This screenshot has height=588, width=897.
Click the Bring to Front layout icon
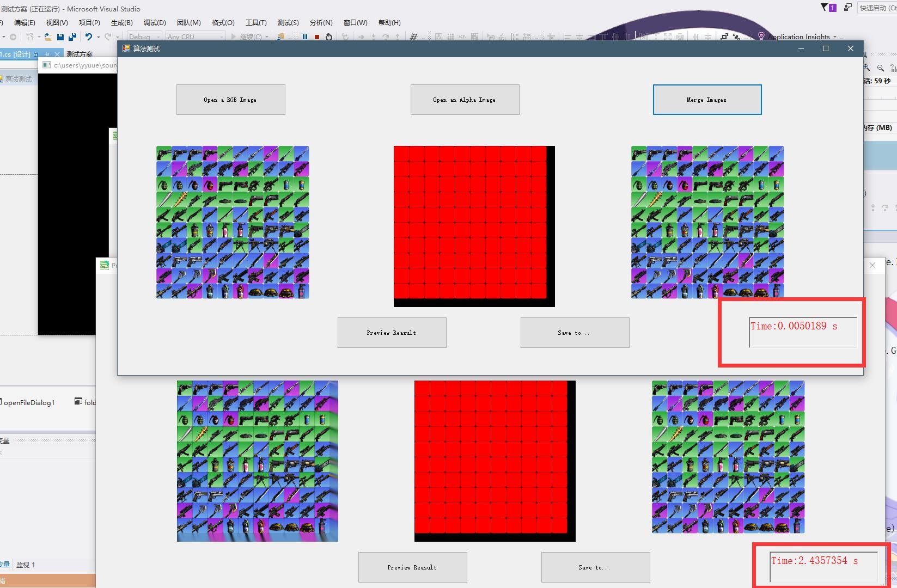(724, 36)
